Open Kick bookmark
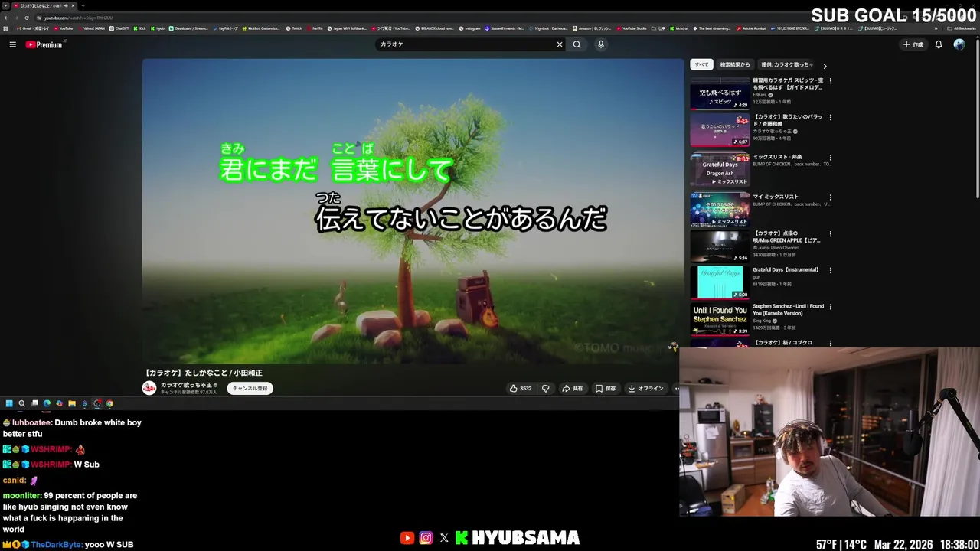The image size is (980, 551). [140, 28]
